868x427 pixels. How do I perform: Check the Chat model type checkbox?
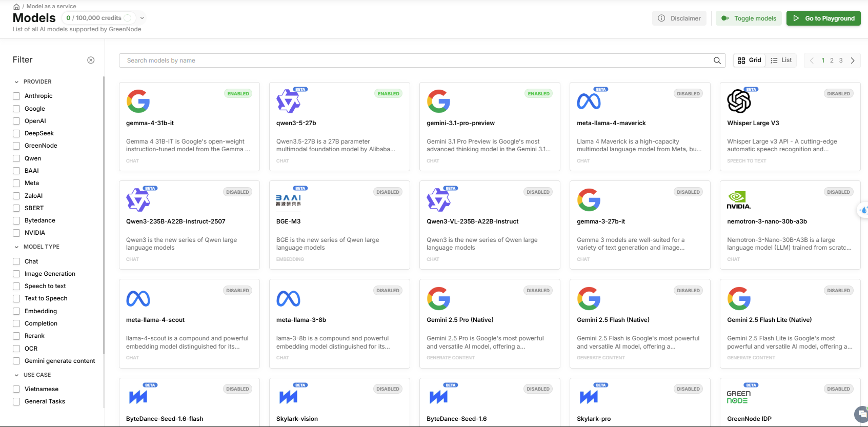(16, 261)
